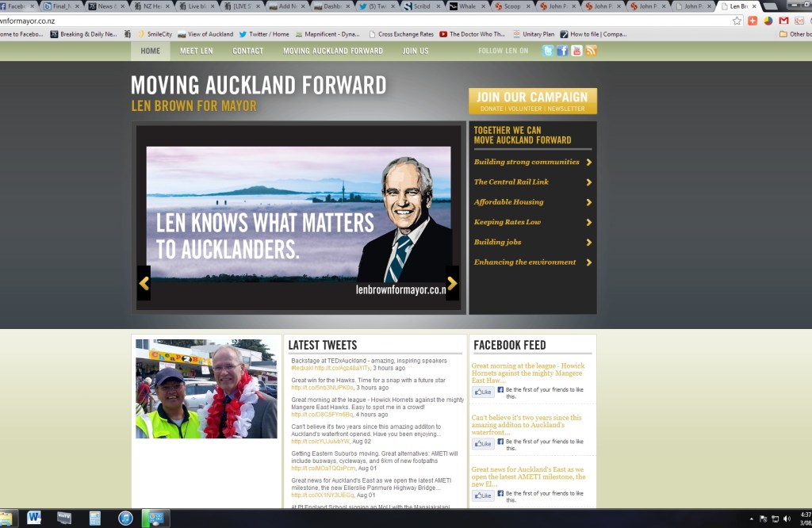Screen dimensions: 812x528
Task: Expand the Affordable Housing chevron
Action: [589, 202]
